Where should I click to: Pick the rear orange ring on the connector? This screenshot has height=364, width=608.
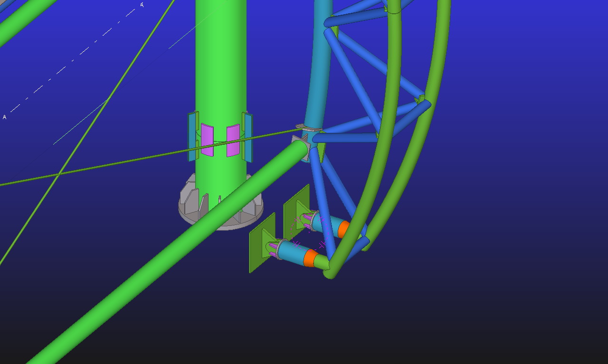(x=343, y=229)
